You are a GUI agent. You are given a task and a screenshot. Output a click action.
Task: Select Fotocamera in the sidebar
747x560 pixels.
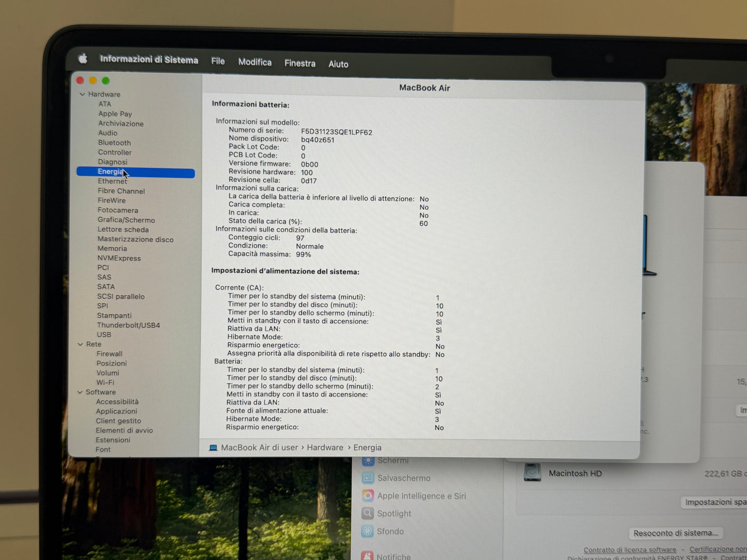pyautogui.click(x=118, y=210)
